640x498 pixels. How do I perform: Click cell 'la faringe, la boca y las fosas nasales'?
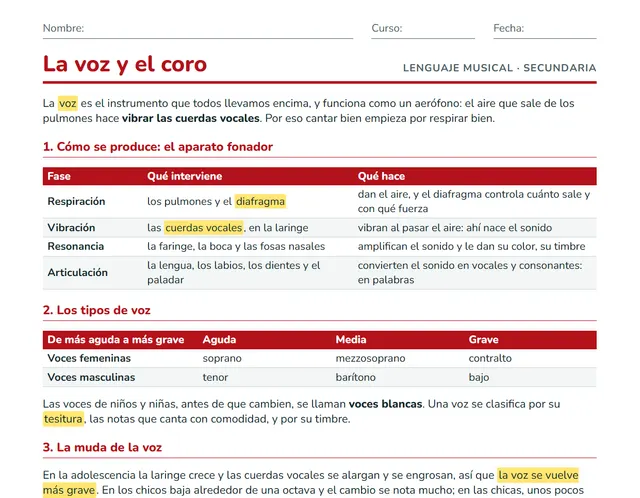click(x=236, y=246)
